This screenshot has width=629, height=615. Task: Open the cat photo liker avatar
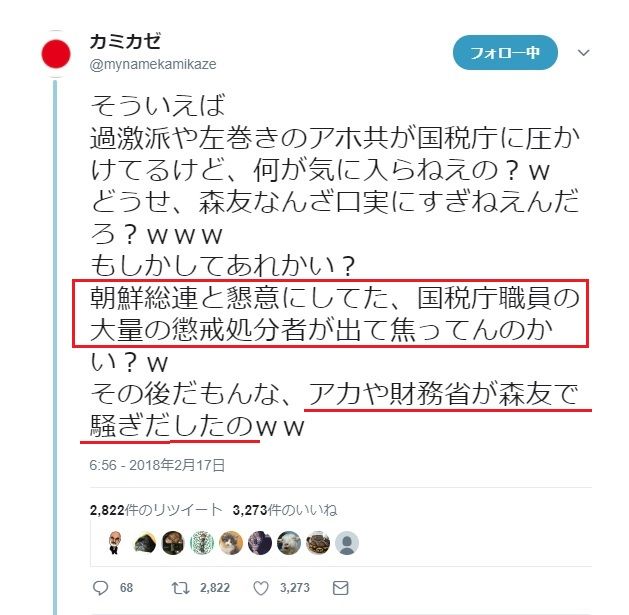tap(231, 543)
